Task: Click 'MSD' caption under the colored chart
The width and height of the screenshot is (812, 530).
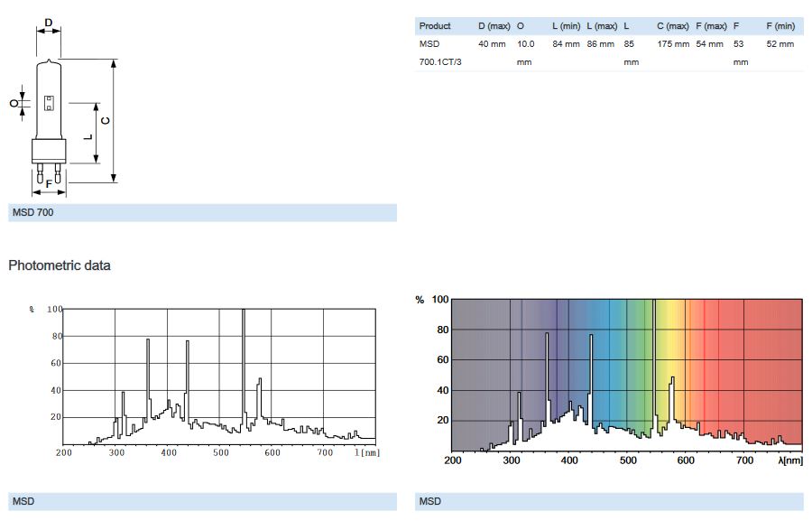Action: [429, 501]
